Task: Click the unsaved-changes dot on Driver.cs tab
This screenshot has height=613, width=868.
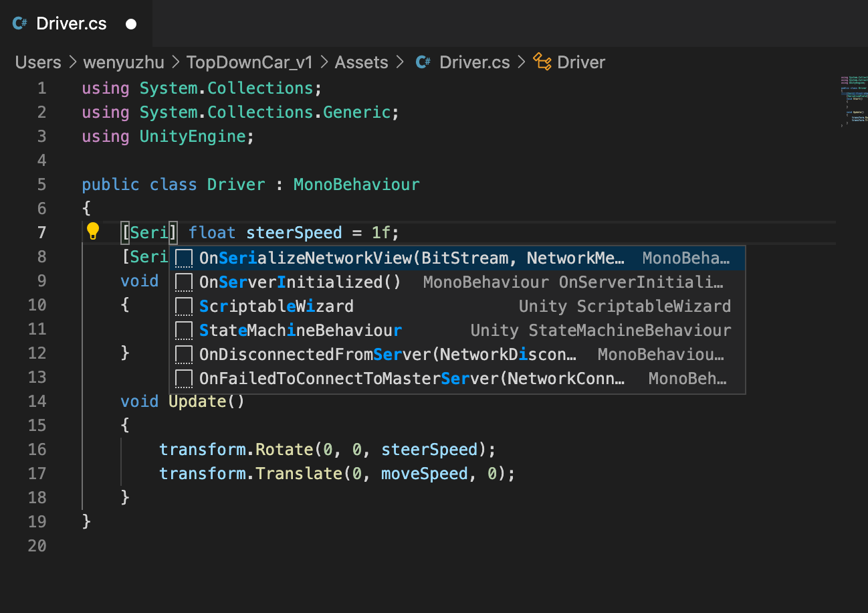Action: (x=131, y=23)
